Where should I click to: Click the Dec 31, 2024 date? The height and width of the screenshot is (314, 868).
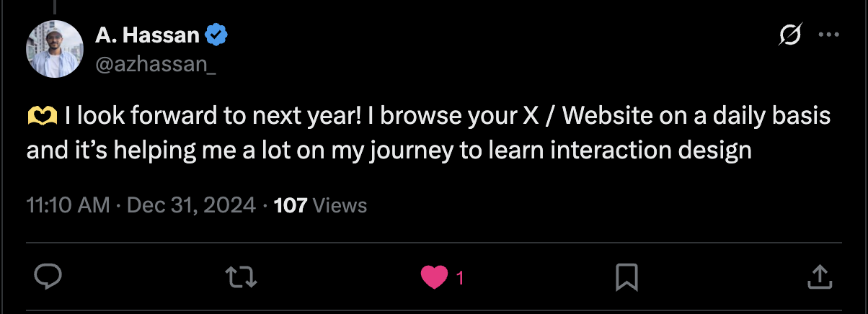191,205
